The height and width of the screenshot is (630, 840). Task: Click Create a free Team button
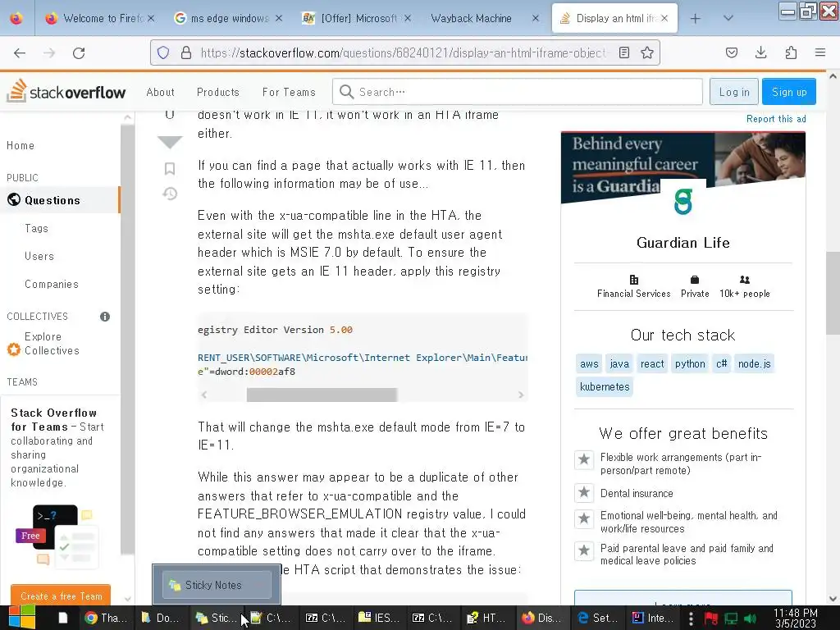click(61, 596)
